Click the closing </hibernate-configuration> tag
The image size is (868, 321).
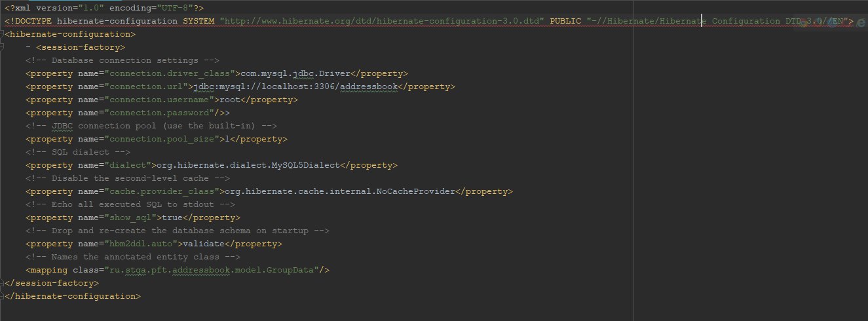point(73,296)
